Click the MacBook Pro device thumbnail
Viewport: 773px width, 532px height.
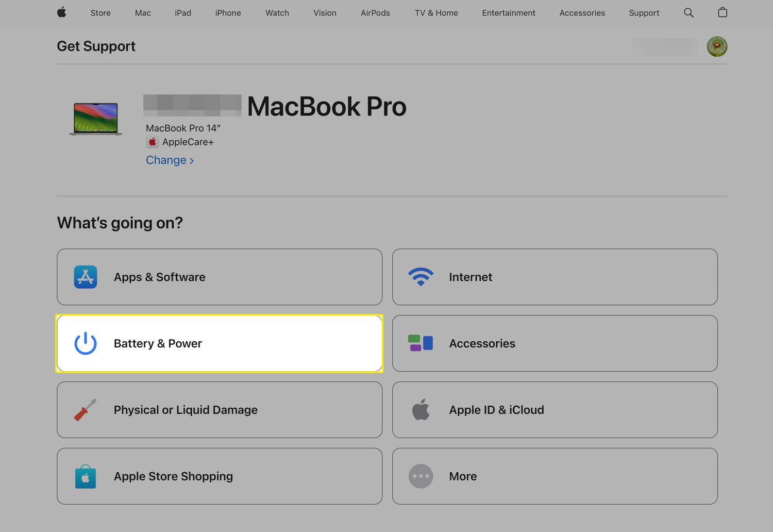96,119
